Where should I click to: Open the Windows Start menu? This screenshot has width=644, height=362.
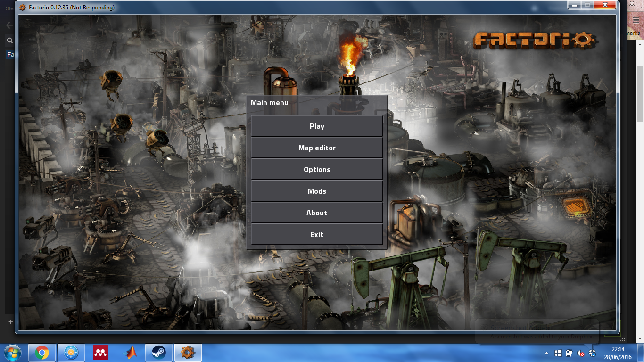[12, 353]
